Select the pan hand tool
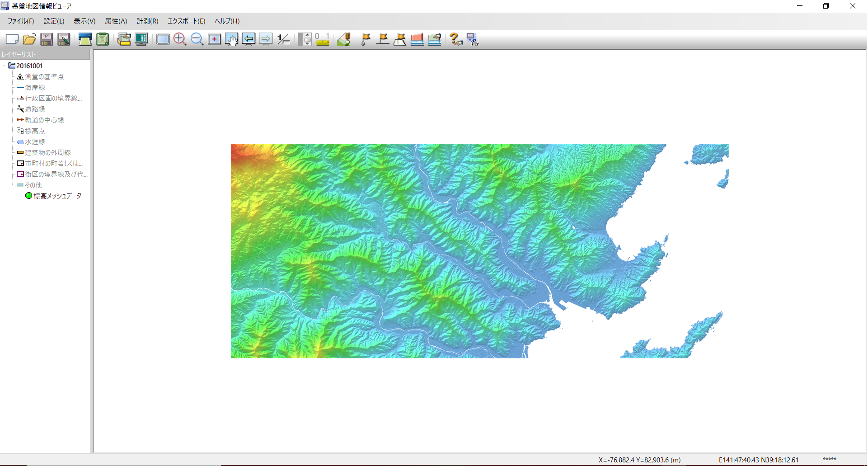This screenshot has width=868, height=466. (x=231, y=39)
